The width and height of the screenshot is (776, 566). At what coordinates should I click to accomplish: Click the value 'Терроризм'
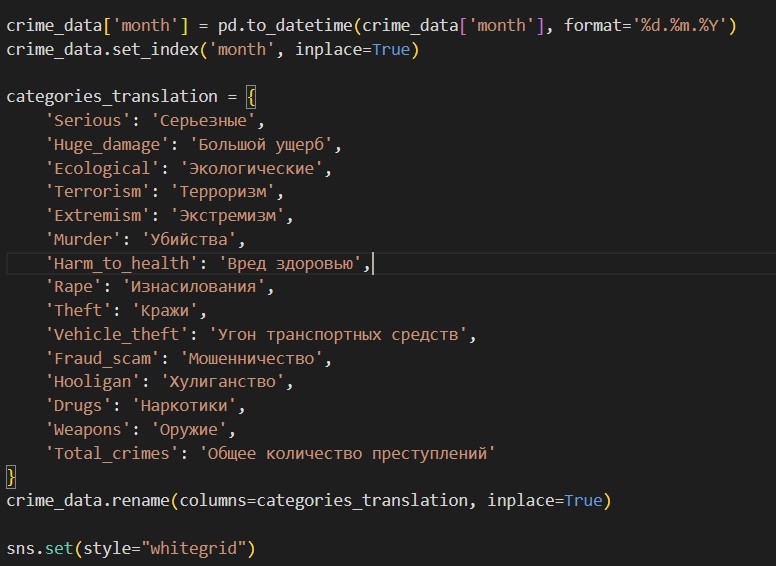(x=223, y=191)
